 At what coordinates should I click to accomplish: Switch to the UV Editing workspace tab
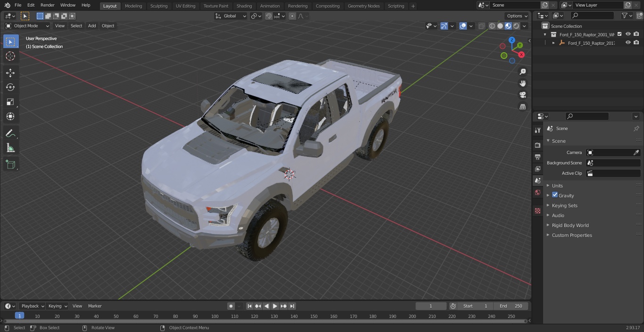[x=185, y=6]
